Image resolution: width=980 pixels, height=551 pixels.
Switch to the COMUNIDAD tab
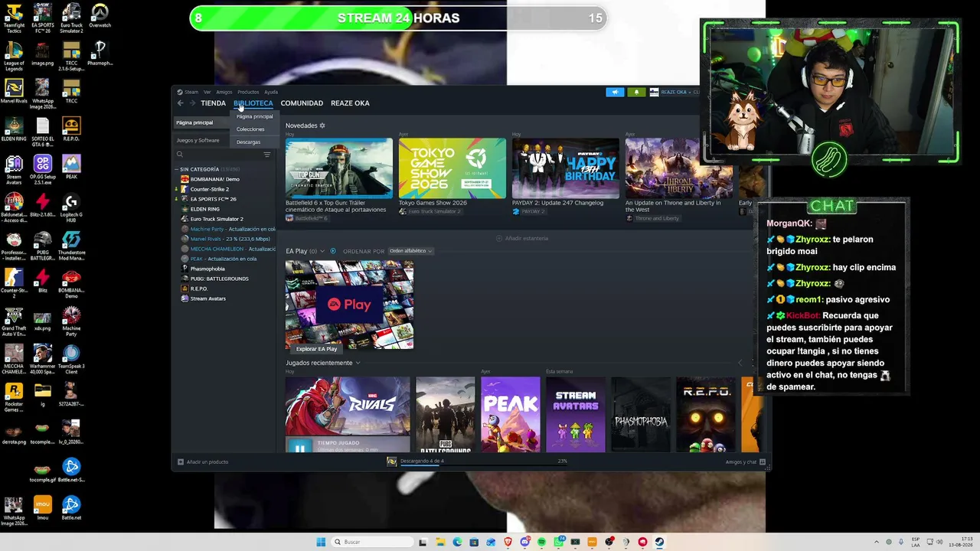click(302, 103)
